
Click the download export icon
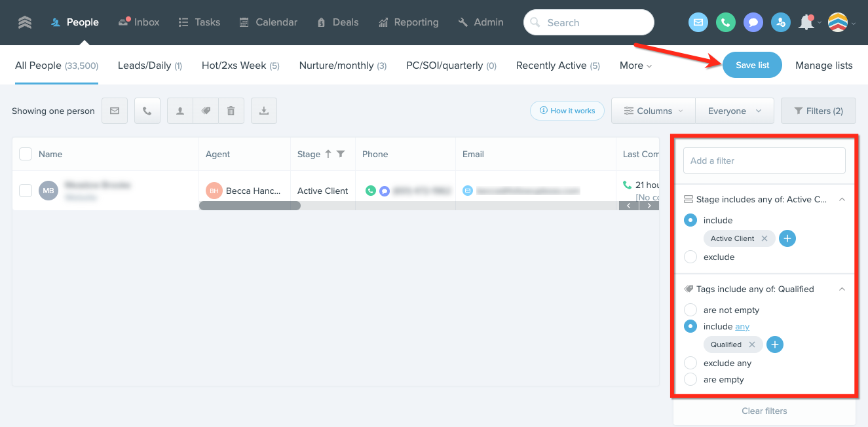point(264,111)
